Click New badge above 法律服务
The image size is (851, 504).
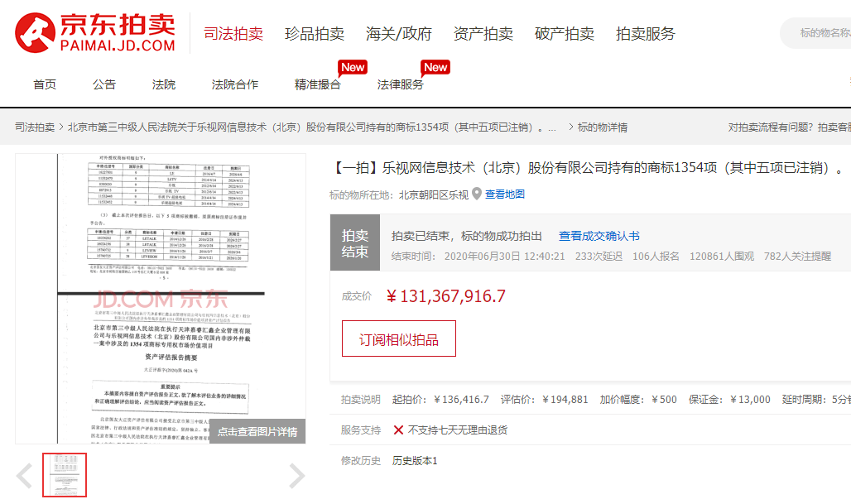click(x=435, y=68)
